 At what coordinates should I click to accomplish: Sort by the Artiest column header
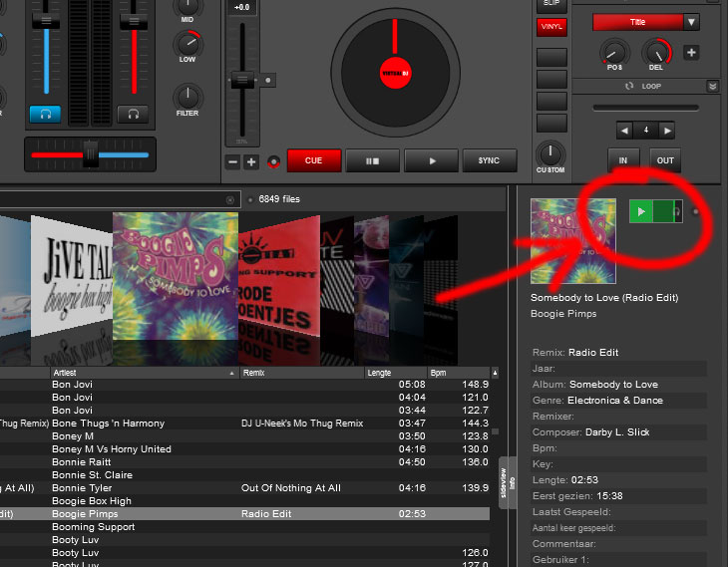coord(144,373)
